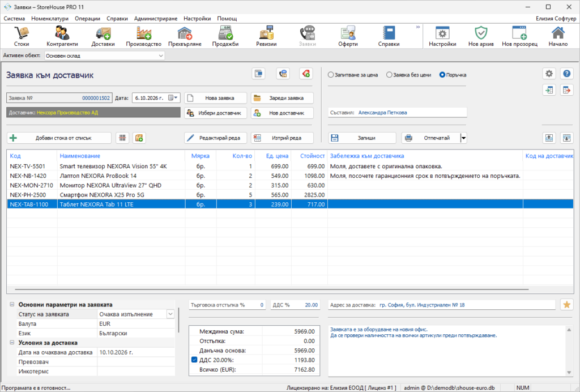580x392 pixels.
Task: Open the Система menu
Action: coord(14,19)
